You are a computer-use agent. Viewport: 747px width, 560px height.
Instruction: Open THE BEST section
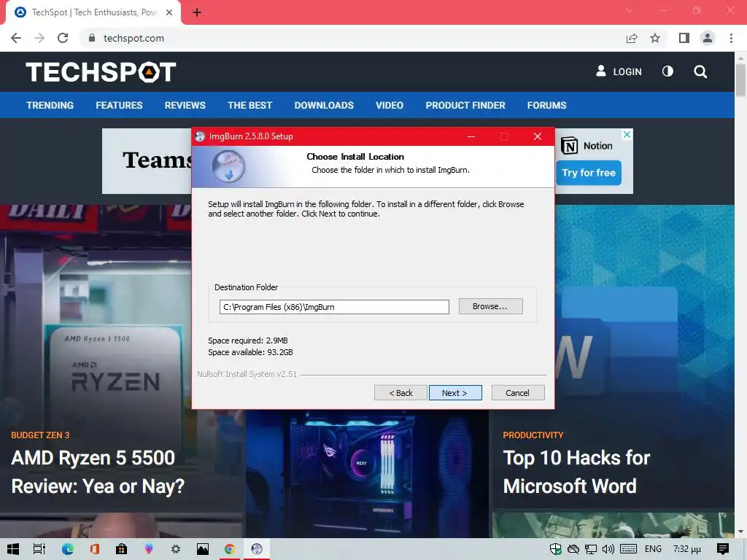(x=249, y=105)
